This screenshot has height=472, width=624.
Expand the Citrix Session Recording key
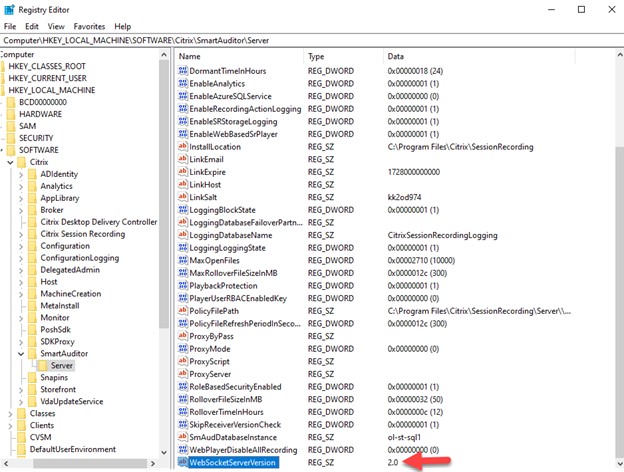[x=21, y=234]
